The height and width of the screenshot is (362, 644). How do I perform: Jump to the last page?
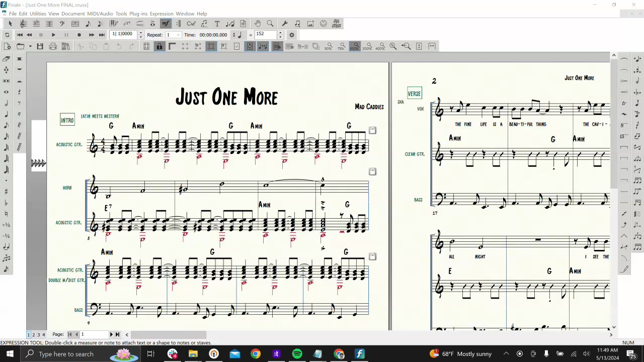pyautogui.click(x=118, y=334)
